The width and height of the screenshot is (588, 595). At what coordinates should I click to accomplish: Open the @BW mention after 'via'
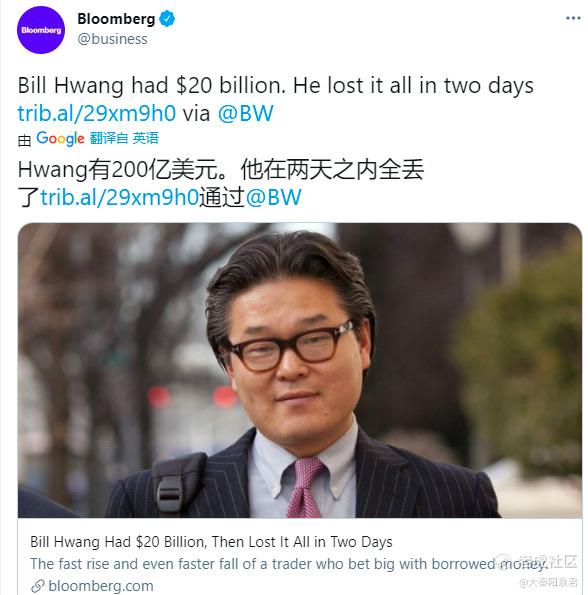[245, 113]
